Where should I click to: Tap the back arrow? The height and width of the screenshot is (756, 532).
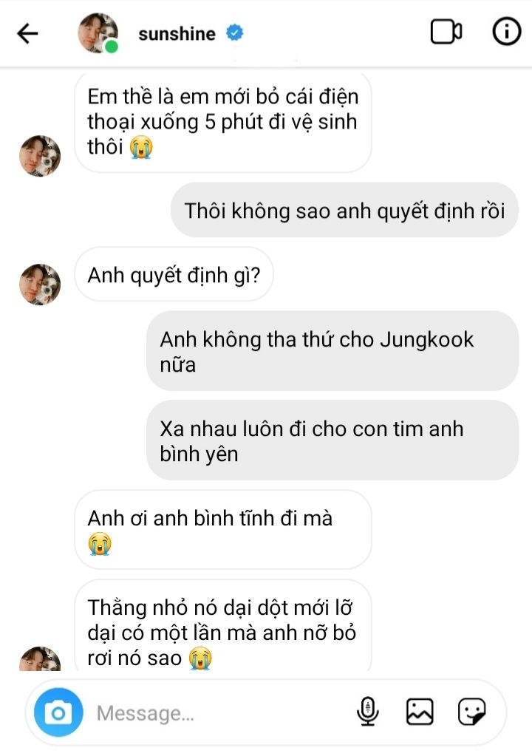pyautogui.click(x=27, y=33)
